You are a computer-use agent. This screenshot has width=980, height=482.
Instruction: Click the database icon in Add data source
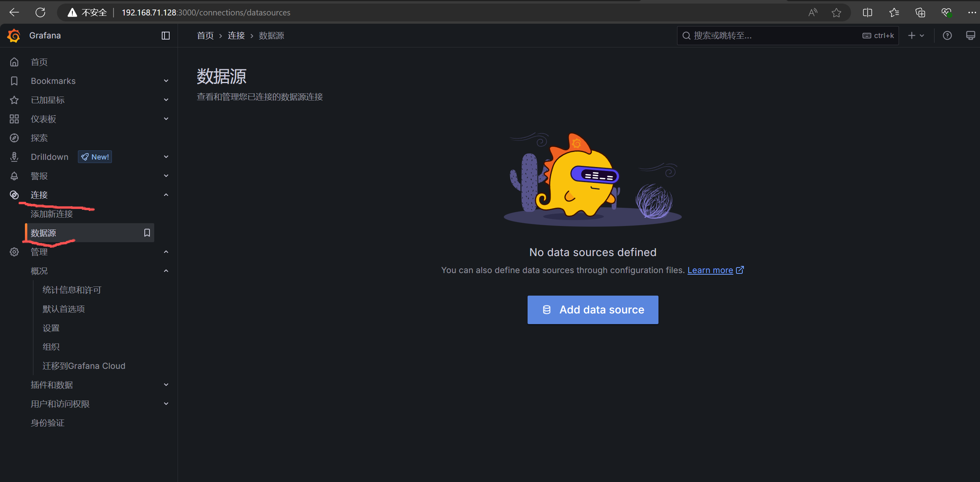pyautogui.click(x=547, y=310)
